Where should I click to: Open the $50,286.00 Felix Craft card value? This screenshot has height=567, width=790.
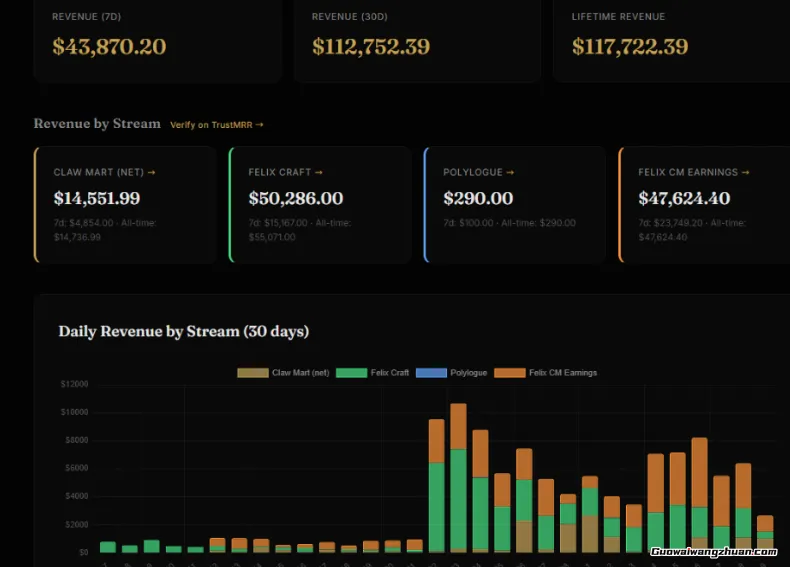(296, 199)
